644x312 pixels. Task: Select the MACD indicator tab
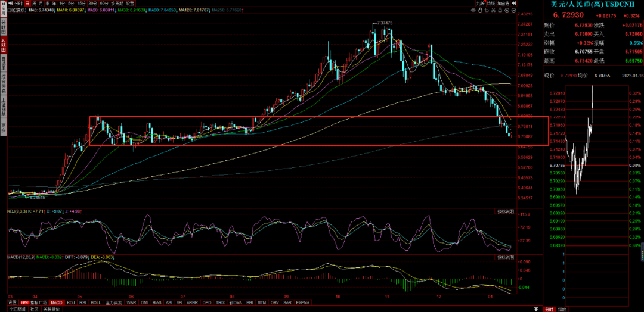point(57,302)
